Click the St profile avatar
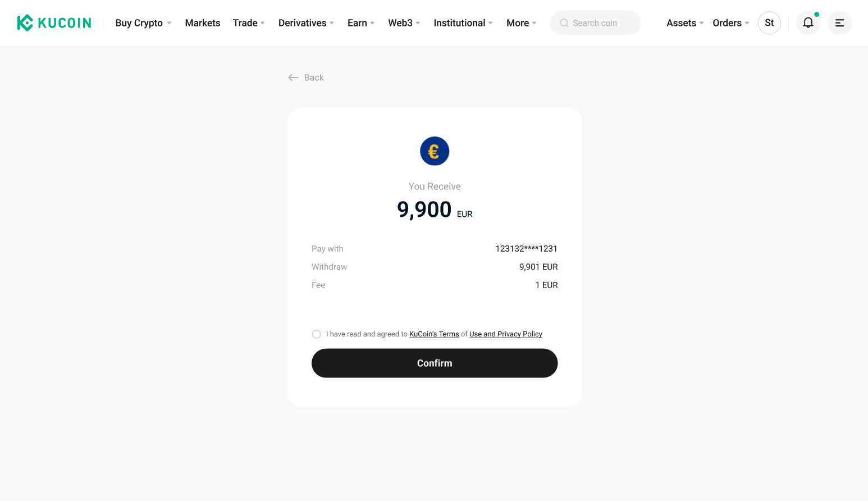Viewport: 868px width, 501px height. click(x=769, y=23)
